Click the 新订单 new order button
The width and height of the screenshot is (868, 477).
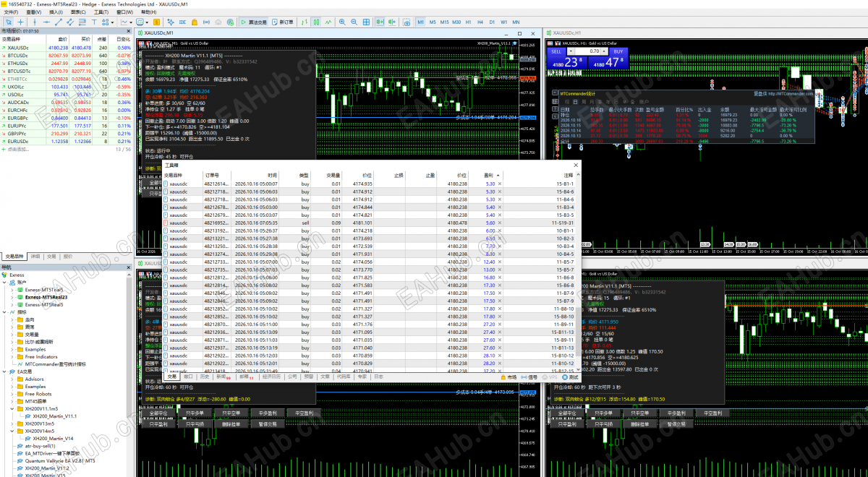(284, 22)
